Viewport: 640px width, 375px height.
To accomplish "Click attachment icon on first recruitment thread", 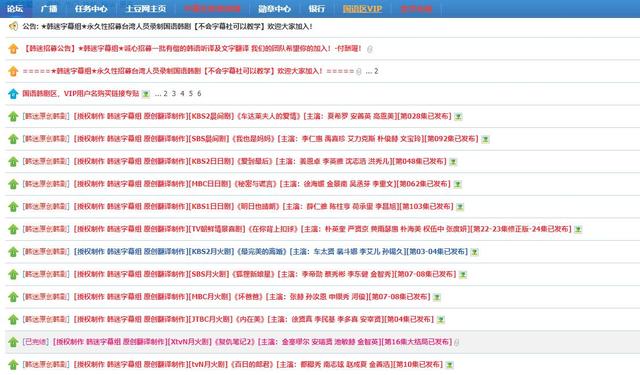I will [369, 49].
